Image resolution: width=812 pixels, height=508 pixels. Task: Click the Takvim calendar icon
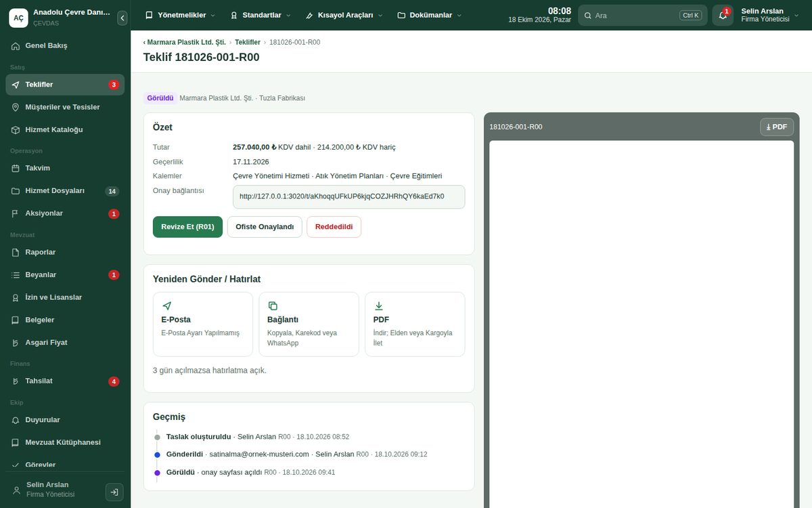pos(16,168)
